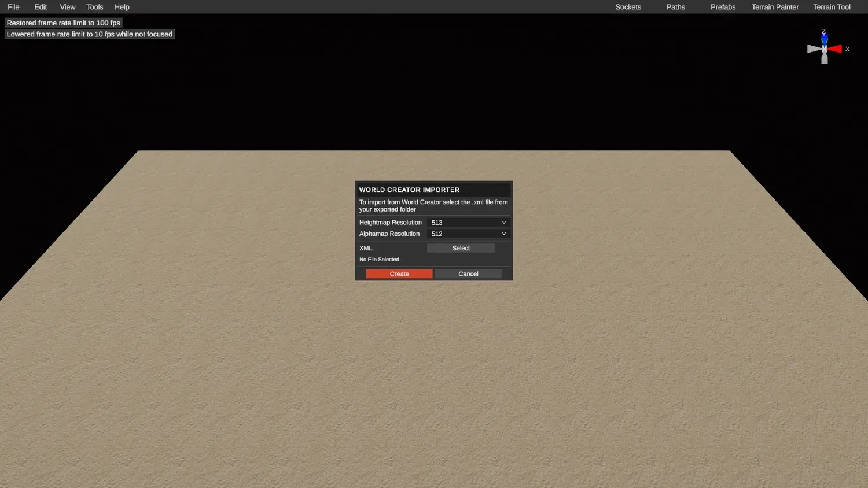
Task: Open the Tools menu
Action: (x=95, y=7)
